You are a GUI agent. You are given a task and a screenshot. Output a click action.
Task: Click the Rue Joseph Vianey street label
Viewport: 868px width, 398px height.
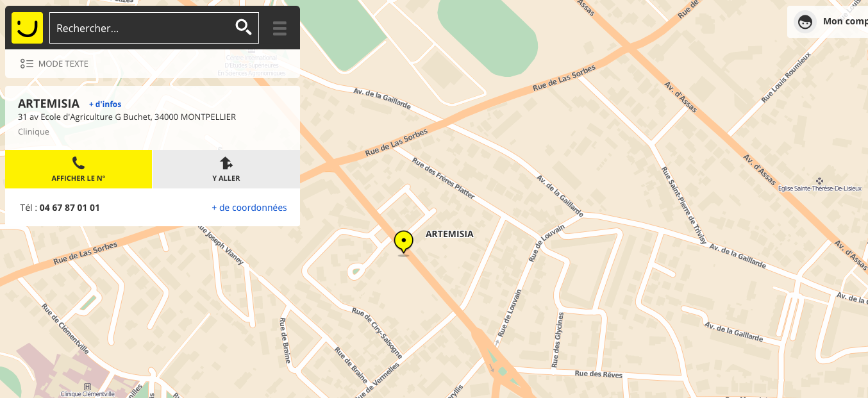[x=221, y=245]
